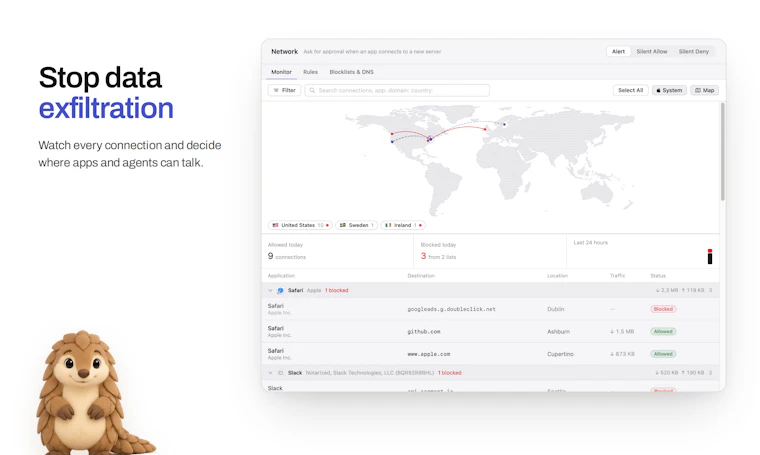Click the Select All button
The height and width of the screenshot is (455, 760).
(x=631, y=90)
